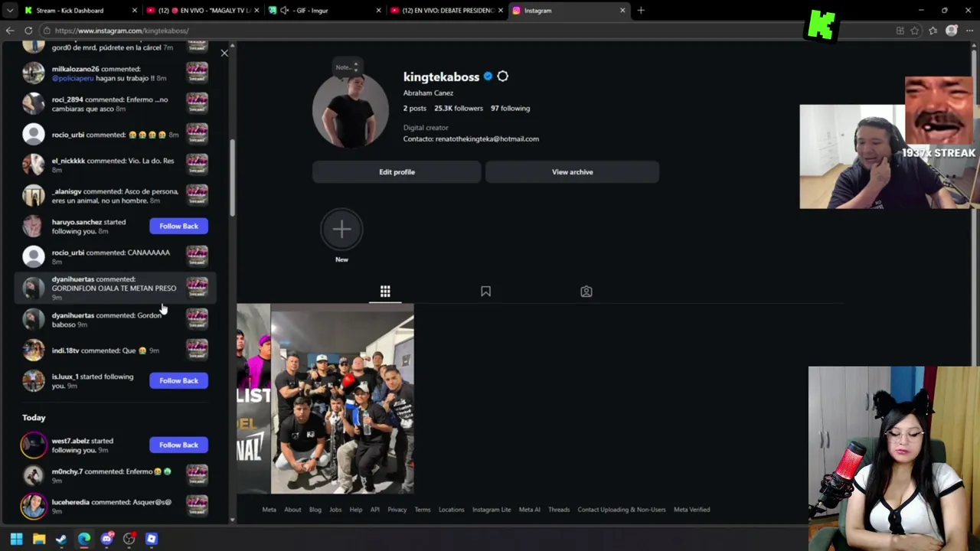This screenshot has width=980, height=551.
Task: Follow back west7.abelz
Action: point(178,445)
